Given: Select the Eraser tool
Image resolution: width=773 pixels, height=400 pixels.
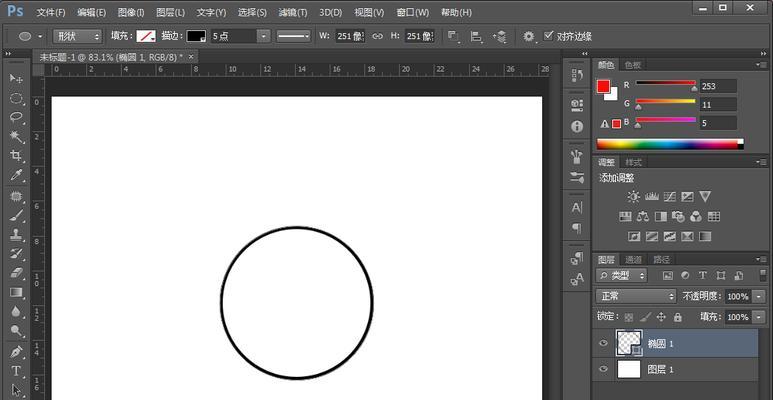Looking at the screenshot, I should point(16,273).
